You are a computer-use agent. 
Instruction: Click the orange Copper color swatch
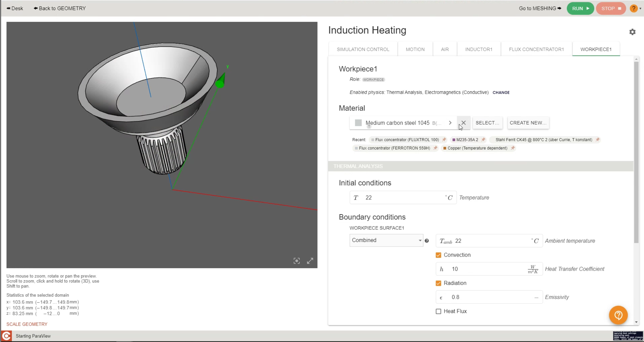445,148
